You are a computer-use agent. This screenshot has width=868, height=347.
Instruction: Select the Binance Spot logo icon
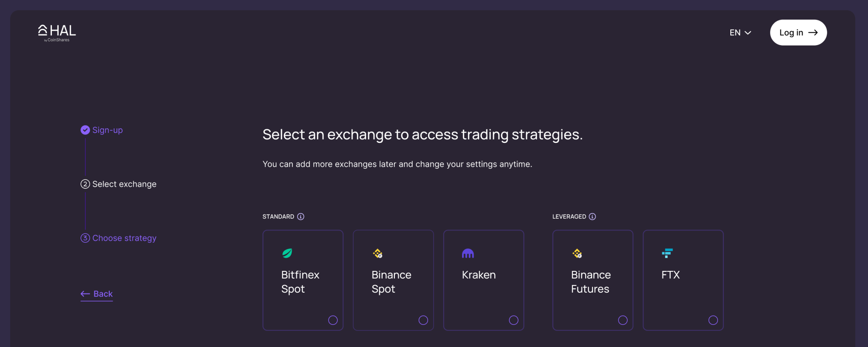click(x=378, y=253)
